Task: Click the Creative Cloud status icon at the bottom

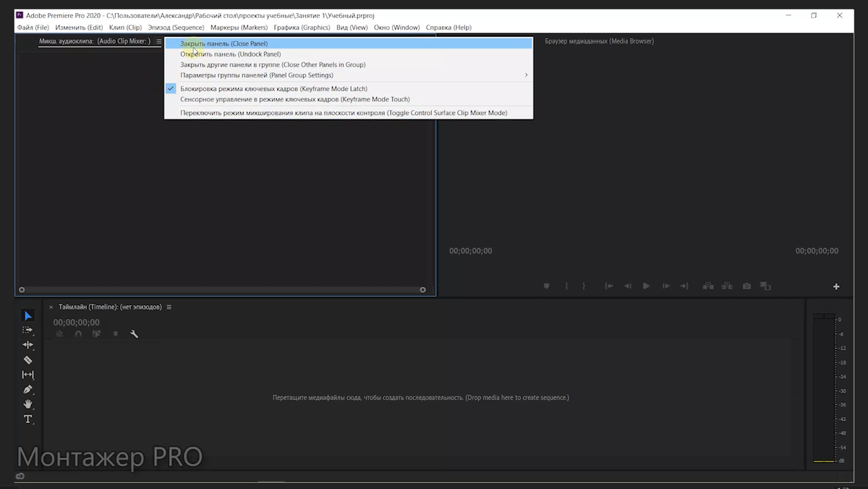Action: tap(20, 476)
